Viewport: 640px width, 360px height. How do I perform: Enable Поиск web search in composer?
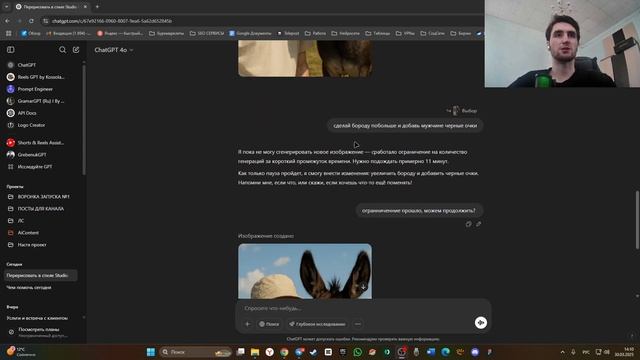269,324
